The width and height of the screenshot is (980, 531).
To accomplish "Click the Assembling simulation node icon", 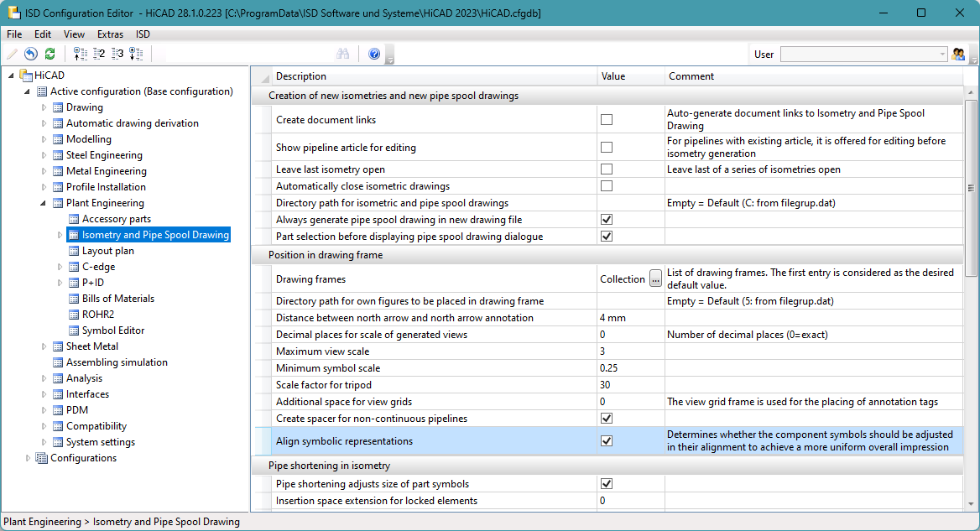I will pyautogui.click(x=58, y=362).
